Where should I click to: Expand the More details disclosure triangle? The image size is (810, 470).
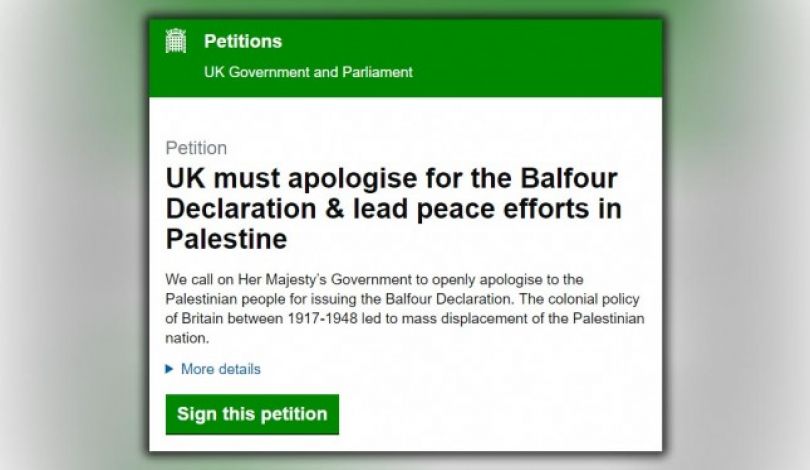click(x=170, y=369)
